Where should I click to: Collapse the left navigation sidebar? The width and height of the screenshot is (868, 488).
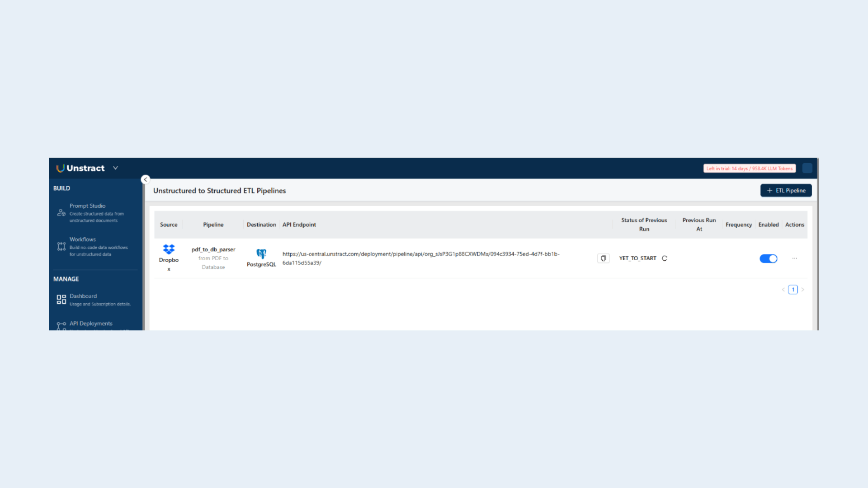tap(145, 179)
